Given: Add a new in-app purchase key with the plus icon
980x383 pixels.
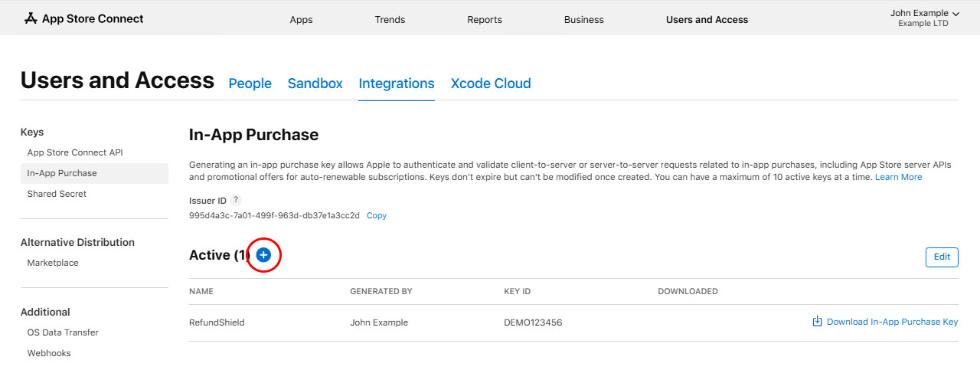Looking at the screenshot, I should 263,255.
